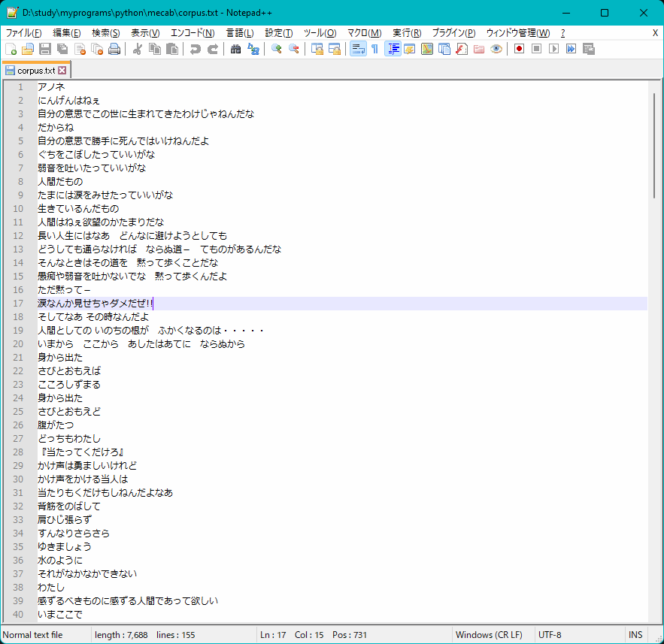Click the text line アノネ

tap(51, 86)
